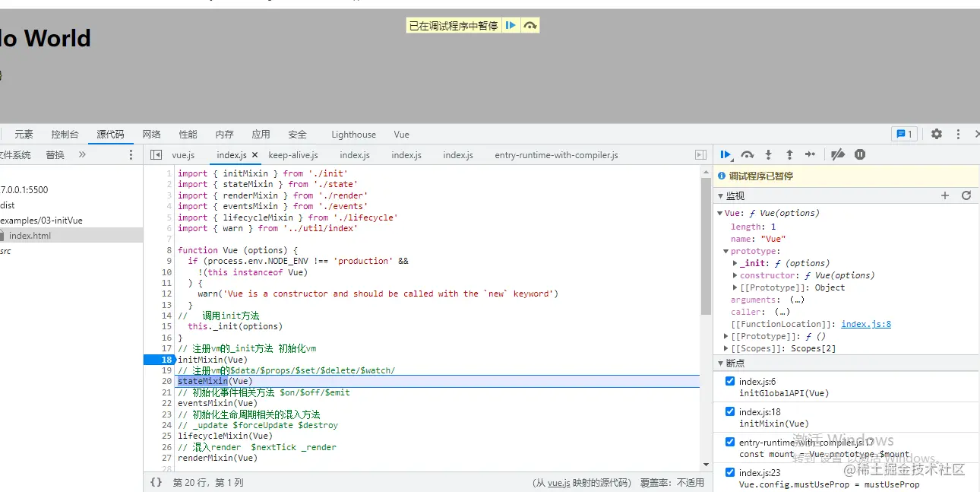
Task: Expand the constructor property
Action: pos(735,275)
